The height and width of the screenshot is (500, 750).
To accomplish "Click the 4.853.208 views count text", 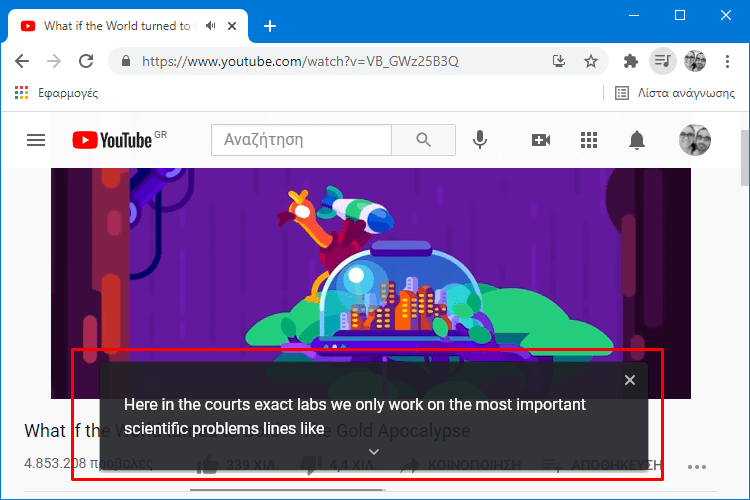I will coord(88,463).
